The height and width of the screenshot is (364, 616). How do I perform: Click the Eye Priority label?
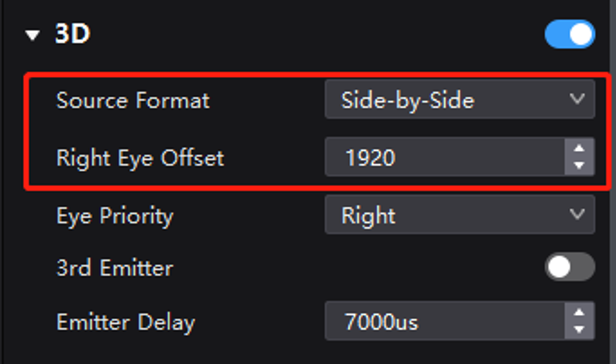click(x=115, y=216)
